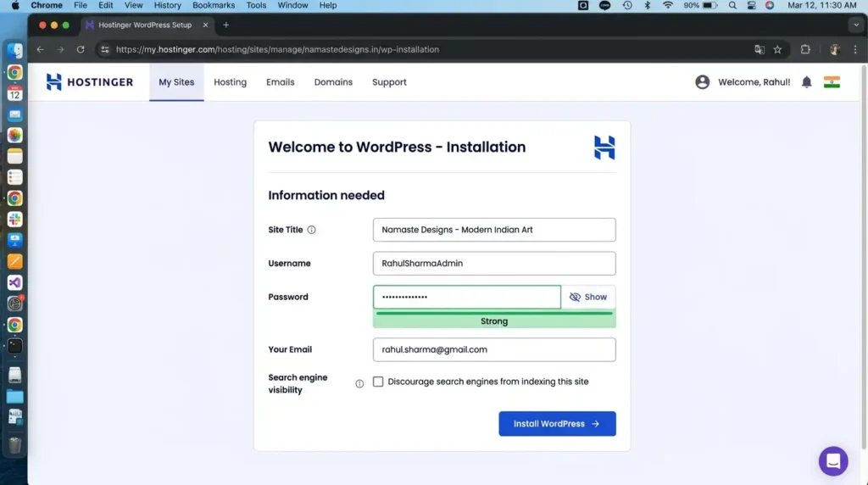Click the Information needed heading
The width and height of the screenshot is (868, 485).
tap(326, 195)
